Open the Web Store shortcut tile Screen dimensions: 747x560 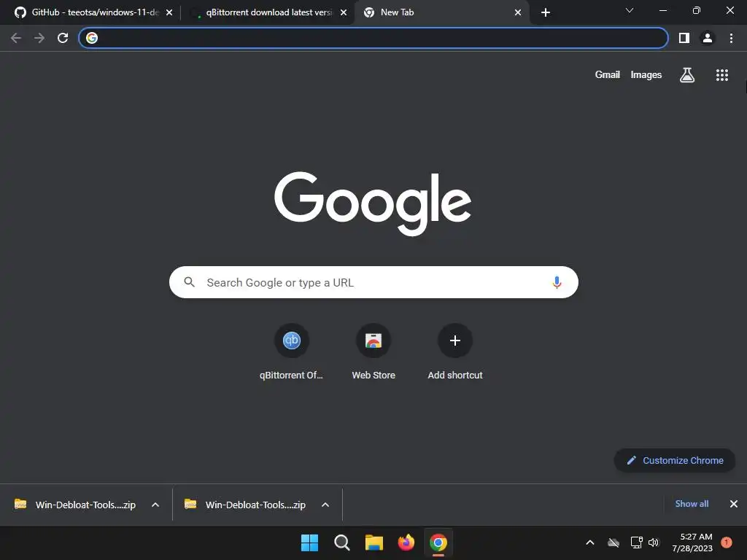373,352
